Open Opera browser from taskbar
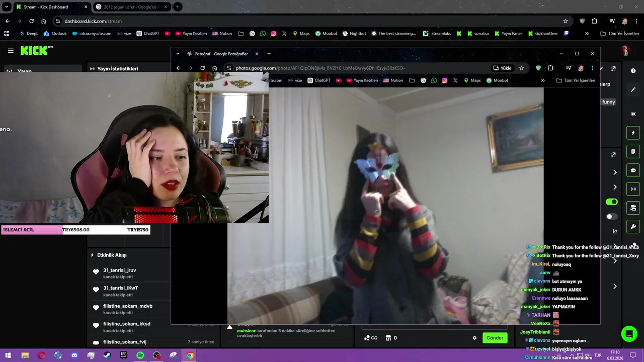The height and width of the screenshot is (362, 644). (41, 355)
